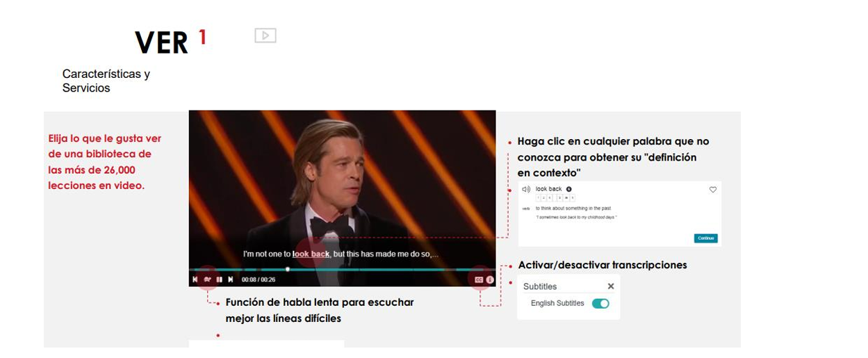Pause the video playback

tap(219, 279)
